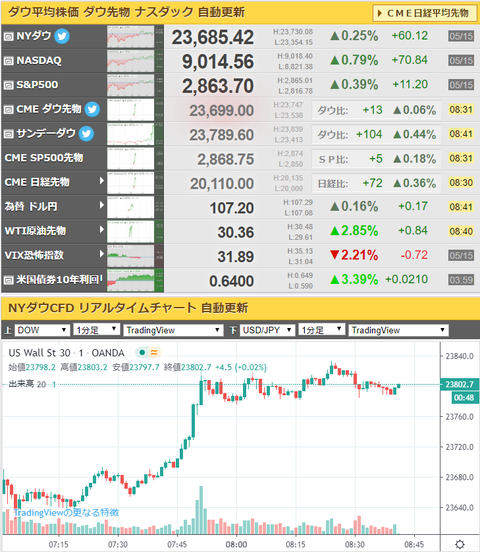Click the 00:48 countdown label on price axis
The image size is (480, 552).
[464, 398]
